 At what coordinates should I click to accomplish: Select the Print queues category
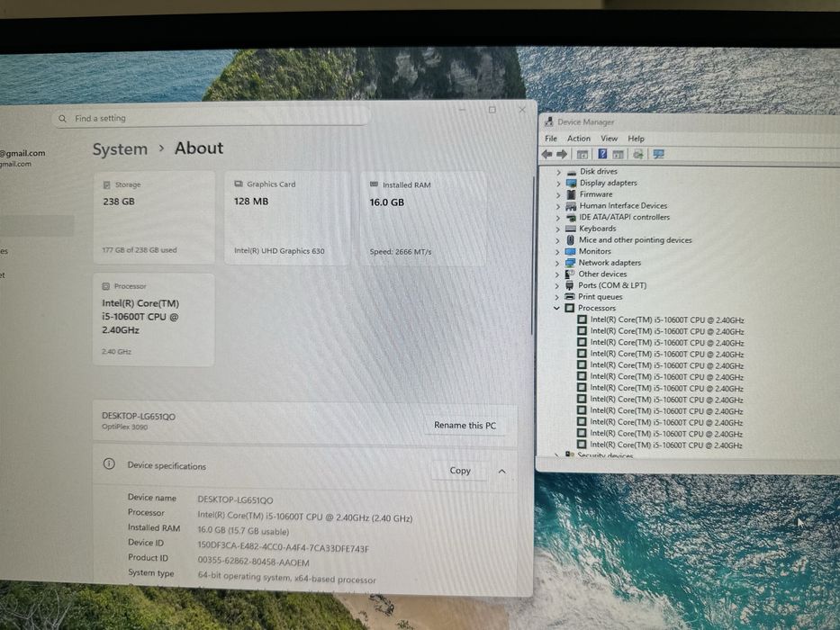[600, 296]
